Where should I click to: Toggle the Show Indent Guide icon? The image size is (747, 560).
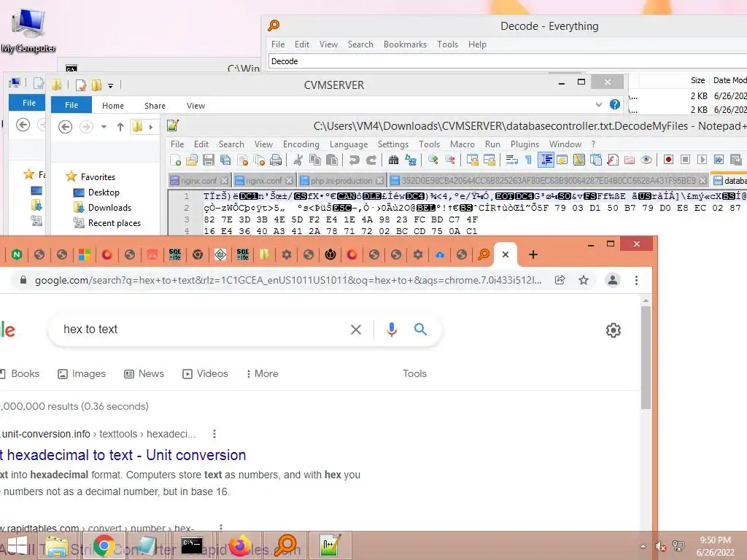point(546,160)
